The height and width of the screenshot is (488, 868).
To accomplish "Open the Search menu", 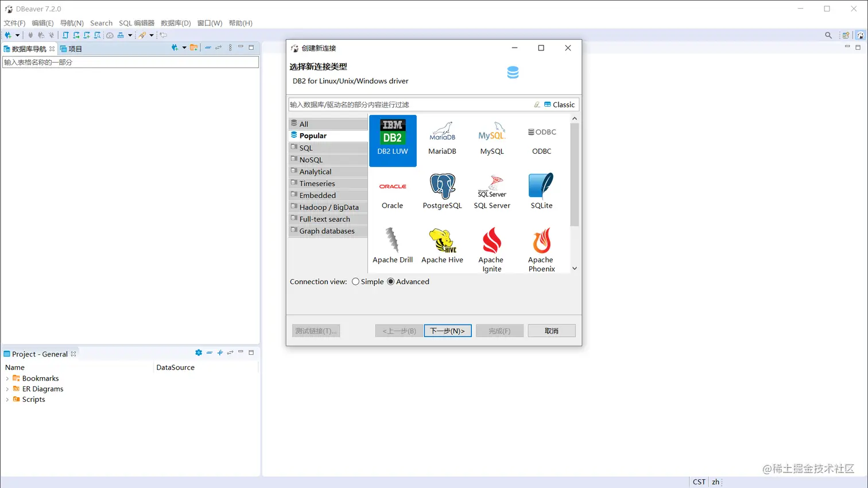I will (101, 23).
